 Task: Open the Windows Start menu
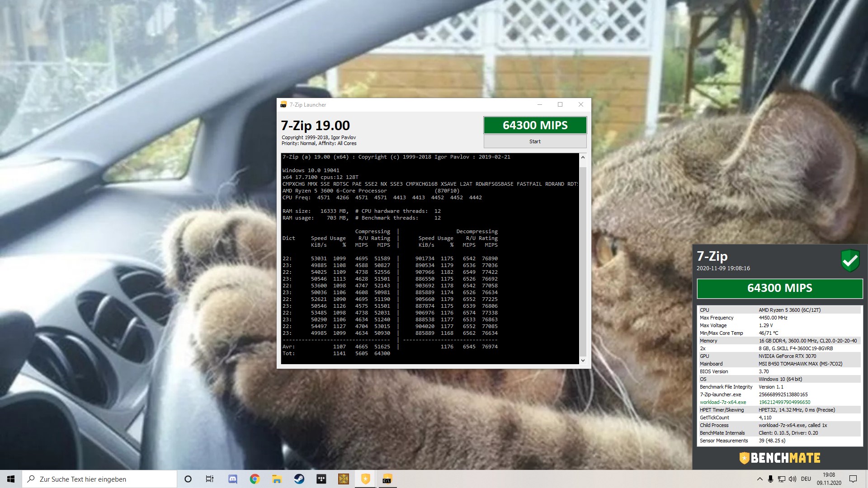[x=11, y=479]
